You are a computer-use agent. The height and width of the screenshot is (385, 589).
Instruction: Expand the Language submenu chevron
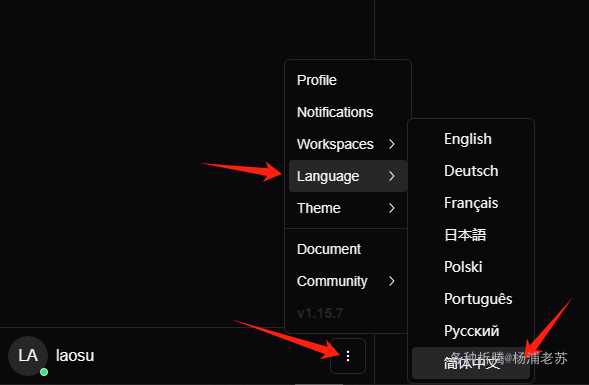coord(392,176)
